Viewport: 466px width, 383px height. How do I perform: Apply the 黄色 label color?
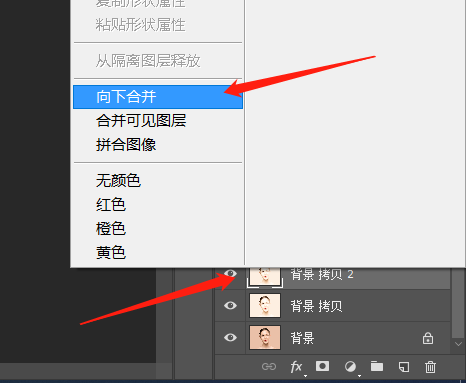click(158, 253)
